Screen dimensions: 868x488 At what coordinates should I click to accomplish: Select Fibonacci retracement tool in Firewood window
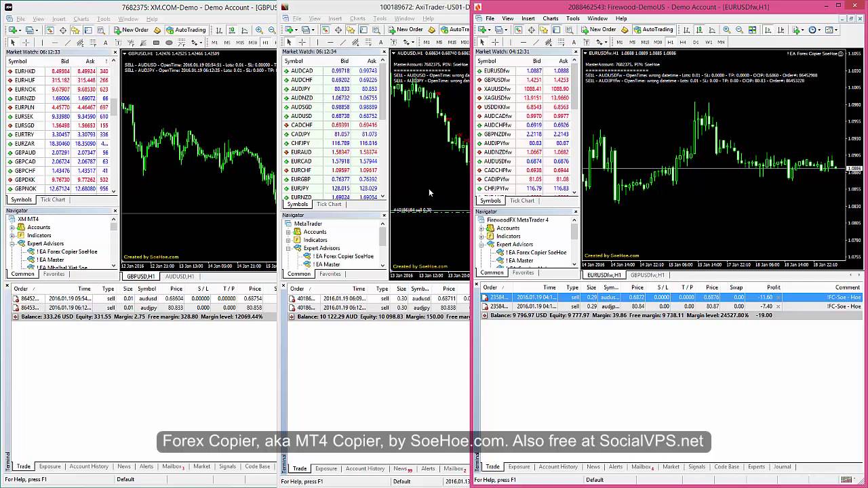coord(561,42)
